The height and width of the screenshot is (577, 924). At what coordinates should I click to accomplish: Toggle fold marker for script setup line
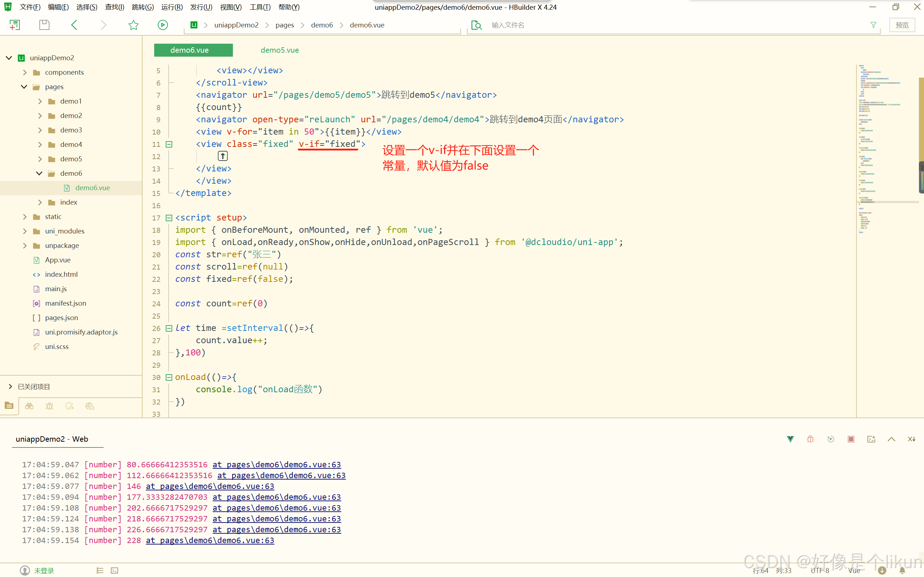[169, 218]
